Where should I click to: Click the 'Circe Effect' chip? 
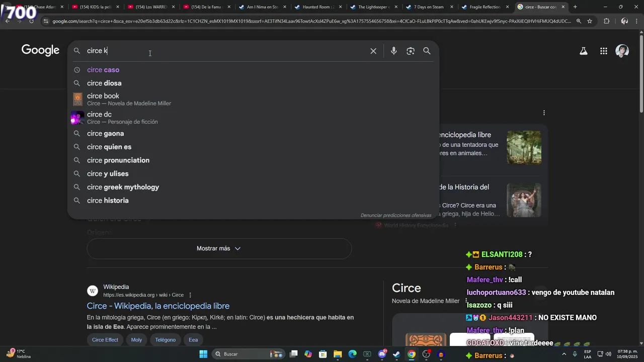pyautogui.click(x=105, y=340)
